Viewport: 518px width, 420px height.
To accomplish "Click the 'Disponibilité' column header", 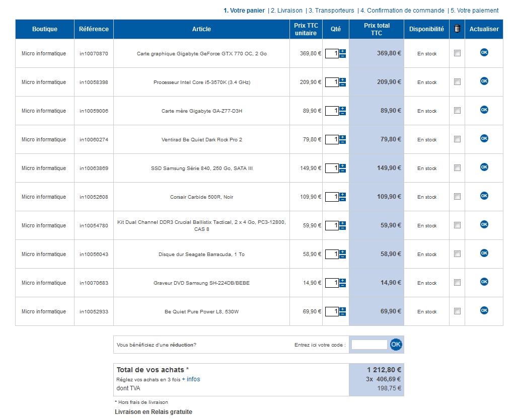I will pyautogui.click(x=426, y=29).
